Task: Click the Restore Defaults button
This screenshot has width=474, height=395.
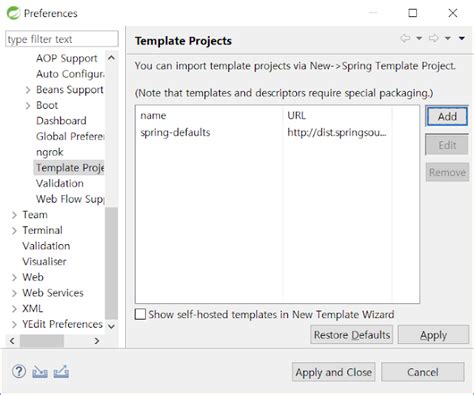Action: [352, 335]
